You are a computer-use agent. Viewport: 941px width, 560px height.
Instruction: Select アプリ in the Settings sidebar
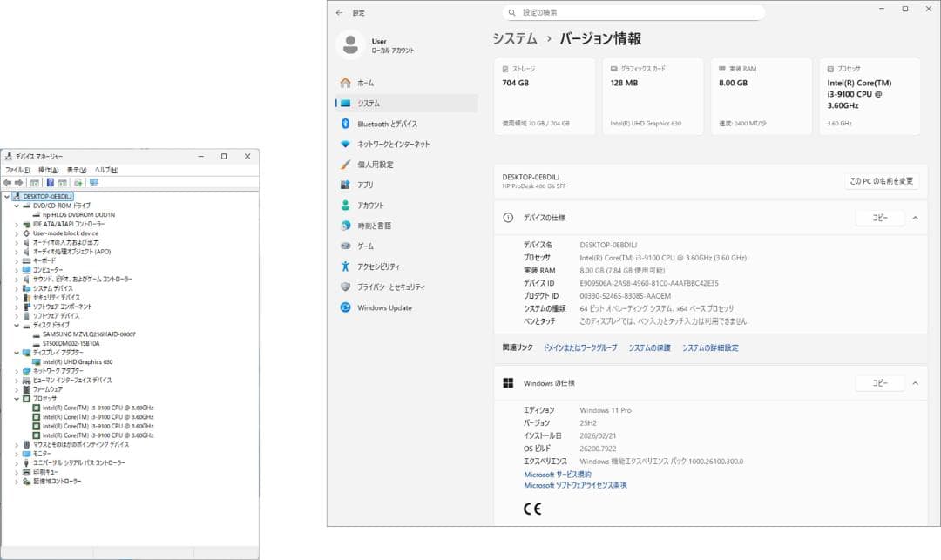tap(406, 185)
